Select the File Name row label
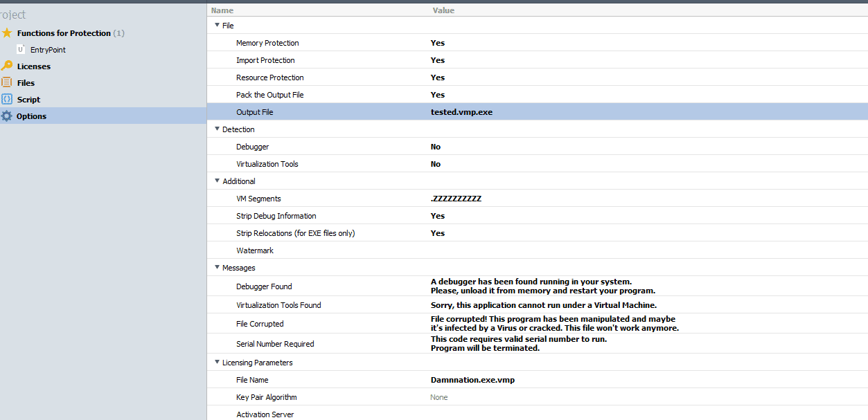Viewport: 868px width, 420px height. click(x=252, y=380)
